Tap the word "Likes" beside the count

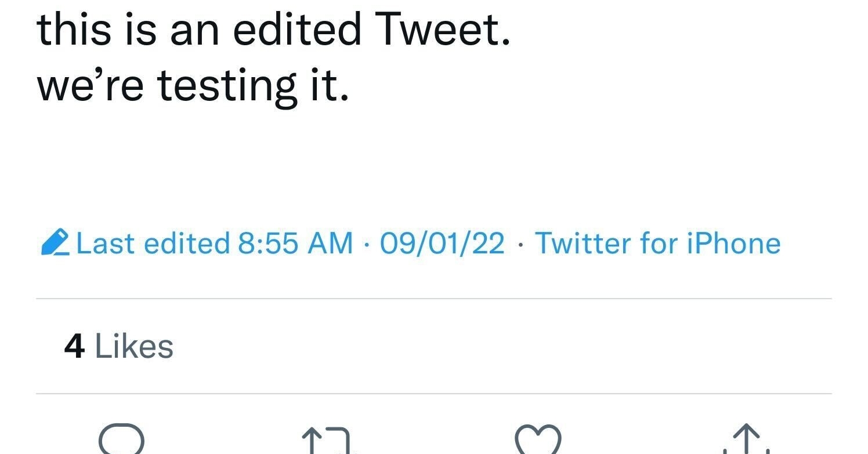pos(133,347)
